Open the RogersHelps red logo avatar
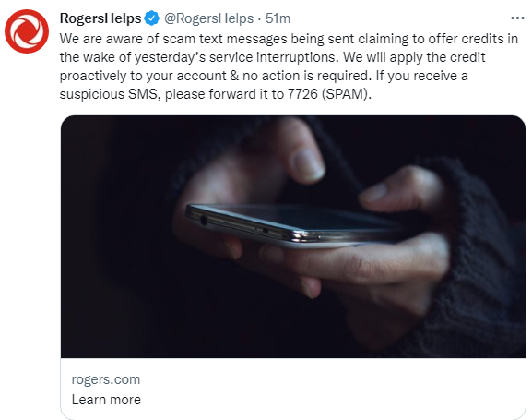The width and height of the screenshot is (532, 420). 27,31
